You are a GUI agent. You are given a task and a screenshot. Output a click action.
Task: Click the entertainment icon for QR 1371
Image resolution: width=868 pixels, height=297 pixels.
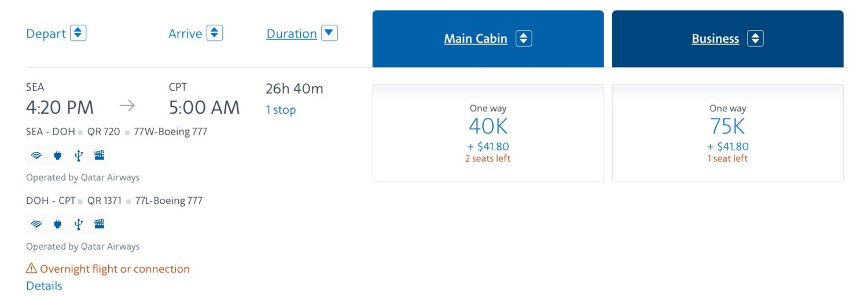(x=100, y=224)
